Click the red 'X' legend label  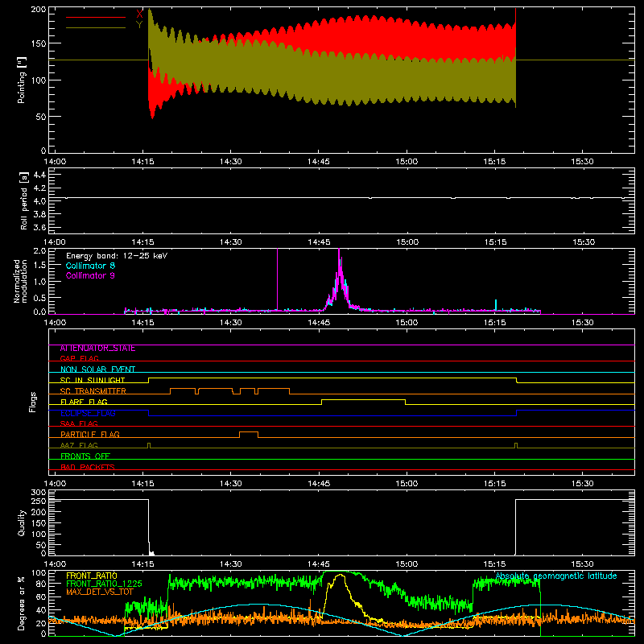click(x=139, y=14)
